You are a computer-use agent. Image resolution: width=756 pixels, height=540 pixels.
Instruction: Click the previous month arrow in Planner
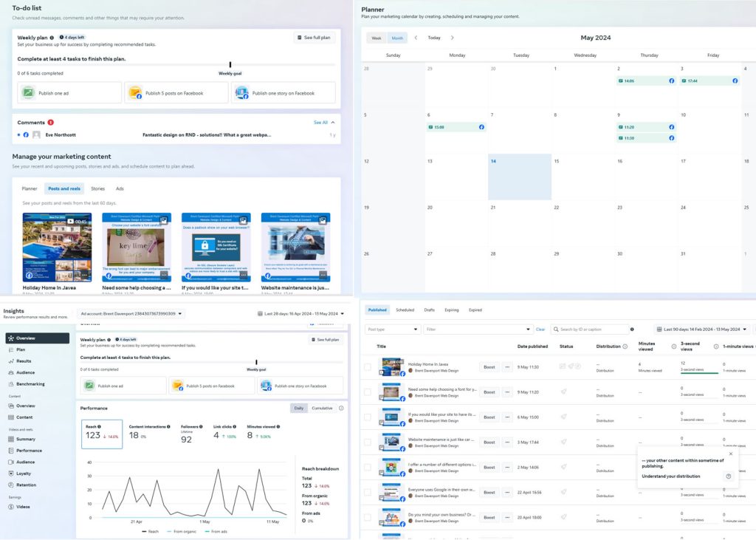pyautogui.click(x=416, y=38)
